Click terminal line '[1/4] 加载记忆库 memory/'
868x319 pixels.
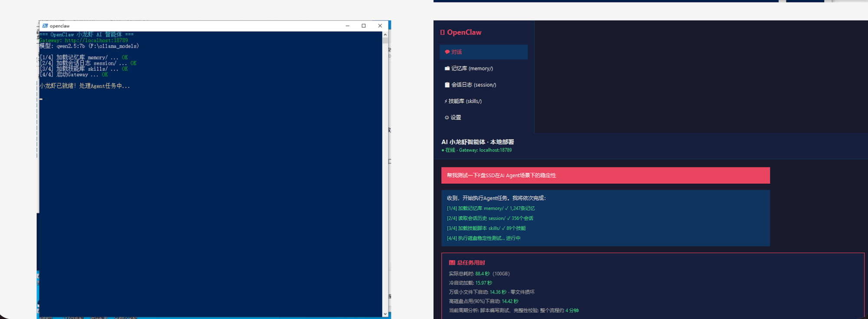click(84, 57)
